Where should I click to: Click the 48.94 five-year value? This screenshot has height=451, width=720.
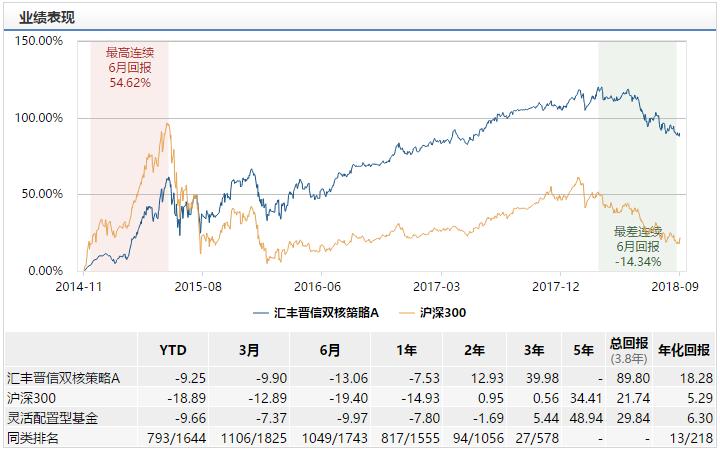(x=586, y=418)
